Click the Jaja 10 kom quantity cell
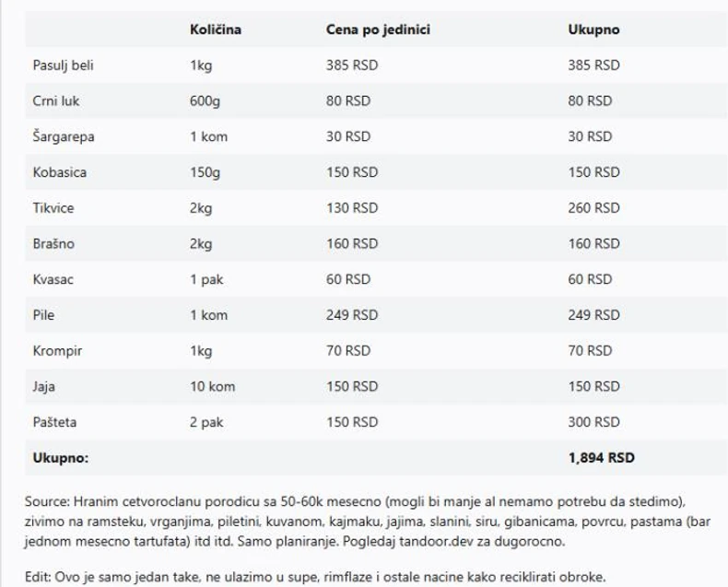Image resolution: width=728 pixels, height=587 pixels. (212, 387)
